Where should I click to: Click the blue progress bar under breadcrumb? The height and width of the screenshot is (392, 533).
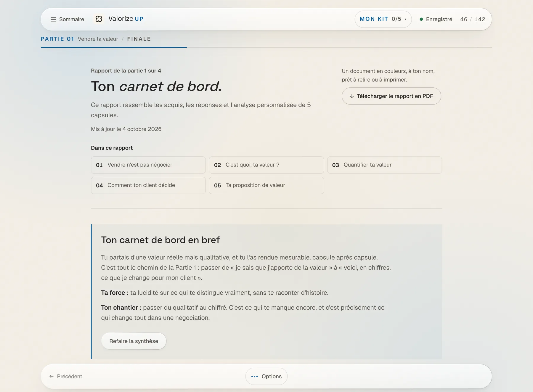tap(114, 47)
